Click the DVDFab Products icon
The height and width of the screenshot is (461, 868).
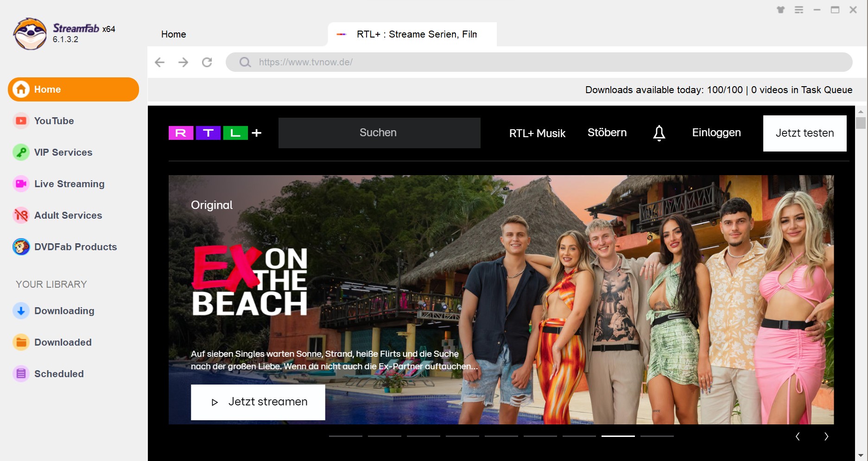(x=21, y=247)
